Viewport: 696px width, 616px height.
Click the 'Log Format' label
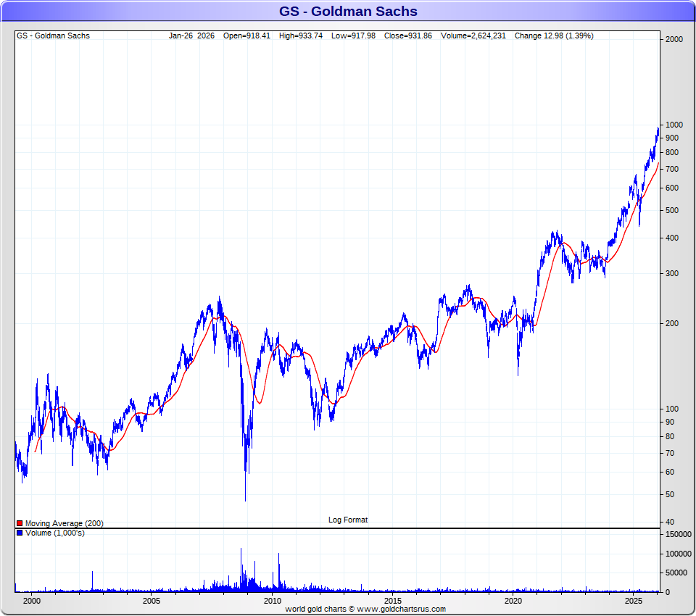(x=348, y=520)
